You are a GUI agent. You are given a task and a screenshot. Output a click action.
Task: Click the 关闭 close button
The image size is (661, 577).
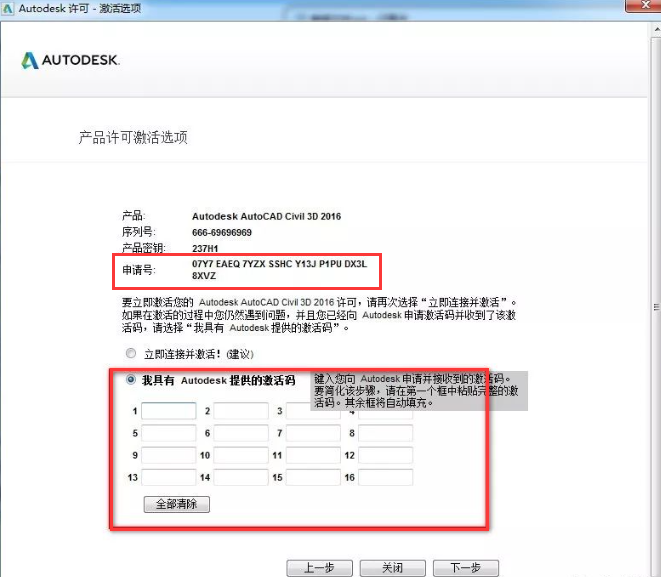click(393, 568)
